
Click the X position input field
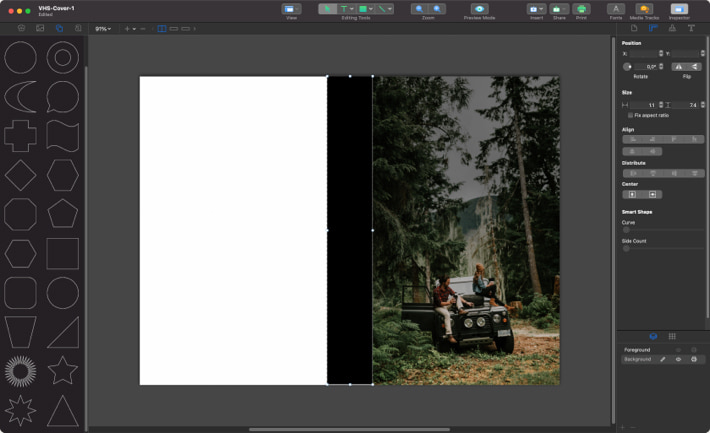643,53
